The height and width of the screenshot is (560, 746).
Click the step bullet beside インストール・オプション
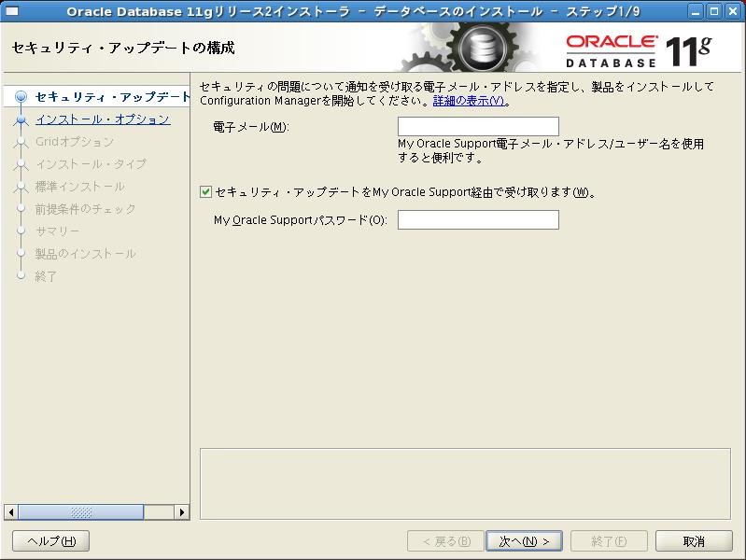pos(21,119)
